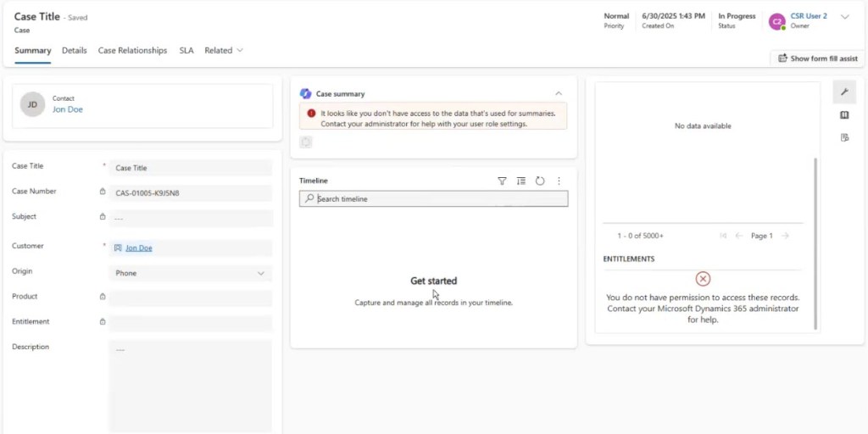Image resolution: width=868 pixels, height=434 pixels.
Task: Click the timeline sort order icon
Action: click(x=521, y=181)
